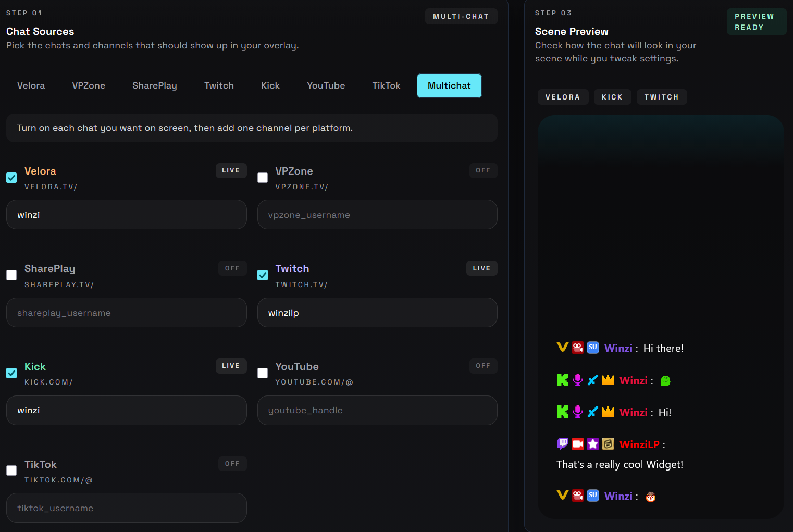Click the green slime emote in Winzi's message
The image size is (793, 532).
point(665,380)
